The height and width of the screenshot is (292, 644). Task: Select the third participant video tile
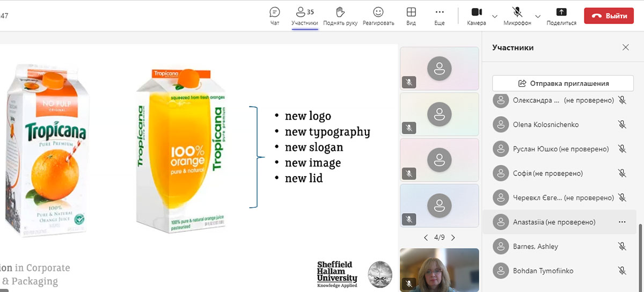(439, 159)
